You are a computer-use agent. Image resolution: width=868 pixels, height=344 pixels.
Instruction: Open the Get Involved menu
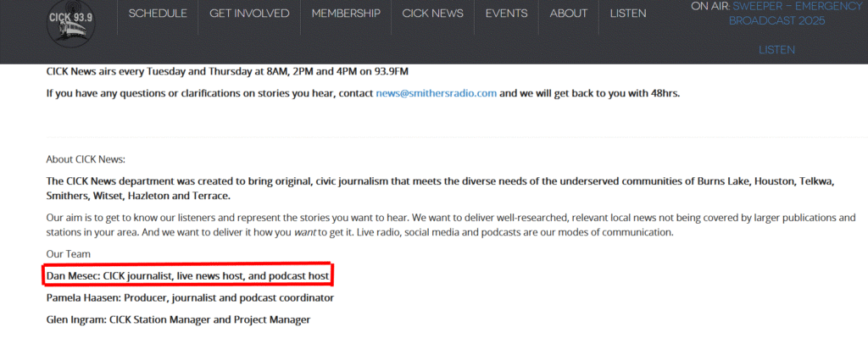[249, 14]
